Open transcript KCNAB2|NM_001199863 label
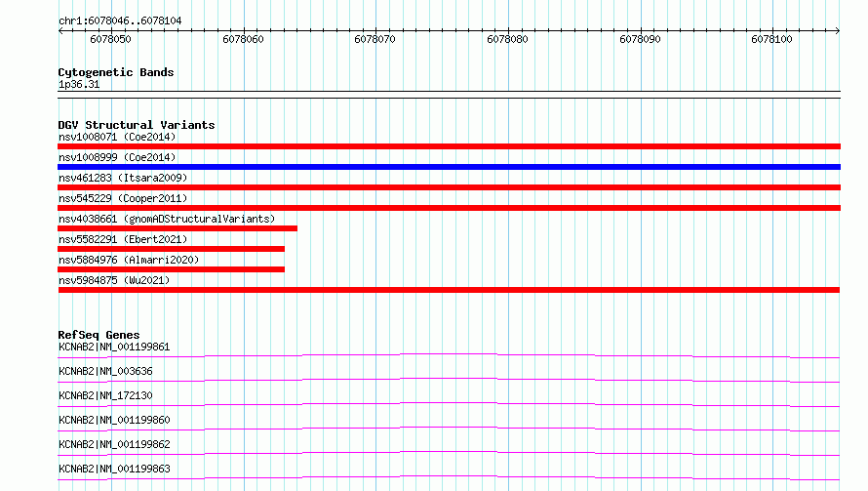The height and width of the screenshot is (491, 868). pyautogui.click(x=114, y=469)
